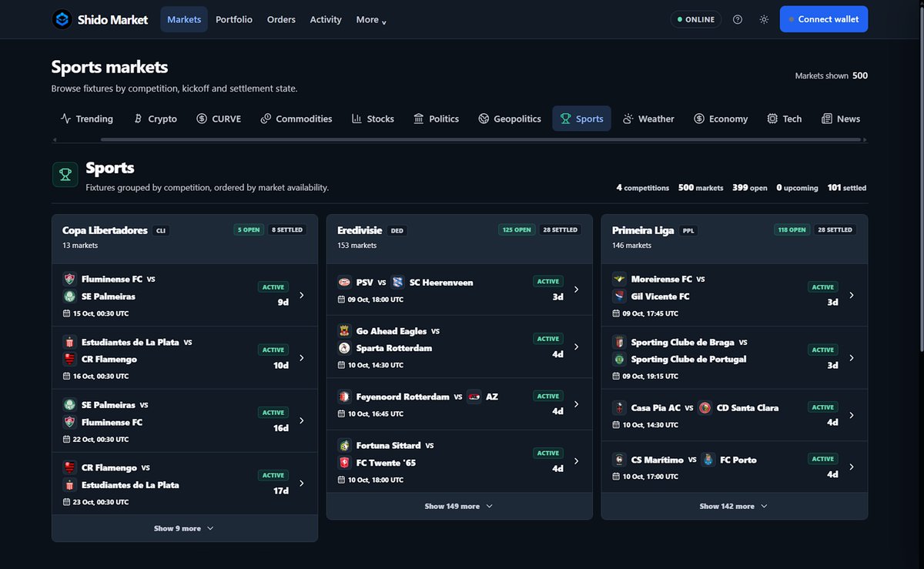Viewport: 924px width, 569px height.
Task: Open Casa Pia AC vs Santa Clara chevron
Action: [x=851, y=415]
